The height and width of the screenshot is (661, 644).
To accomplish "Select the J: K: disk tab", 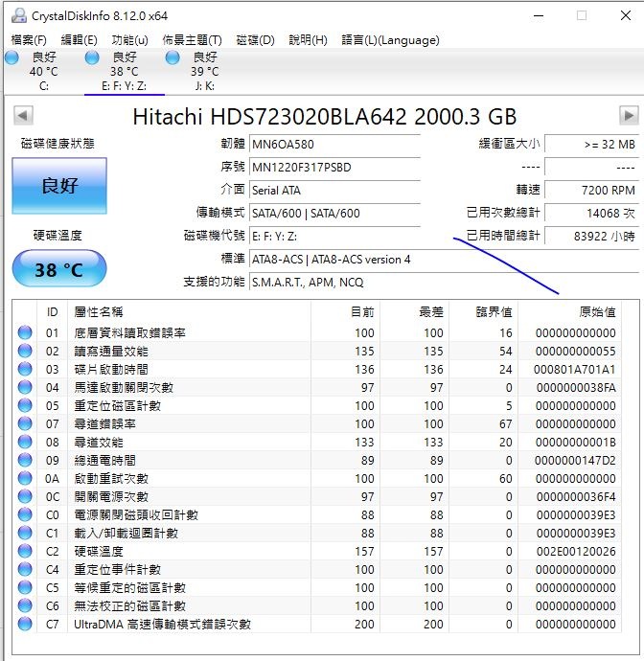I will (x=204, y=71).
